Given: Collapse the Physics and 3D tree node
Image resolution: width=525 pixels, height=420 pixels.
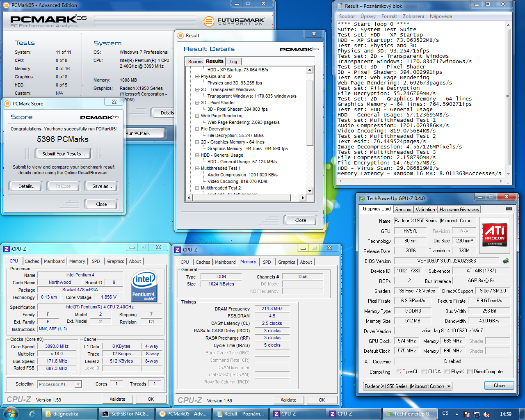Looking at the screenshot, I should [x=197, y=76].
